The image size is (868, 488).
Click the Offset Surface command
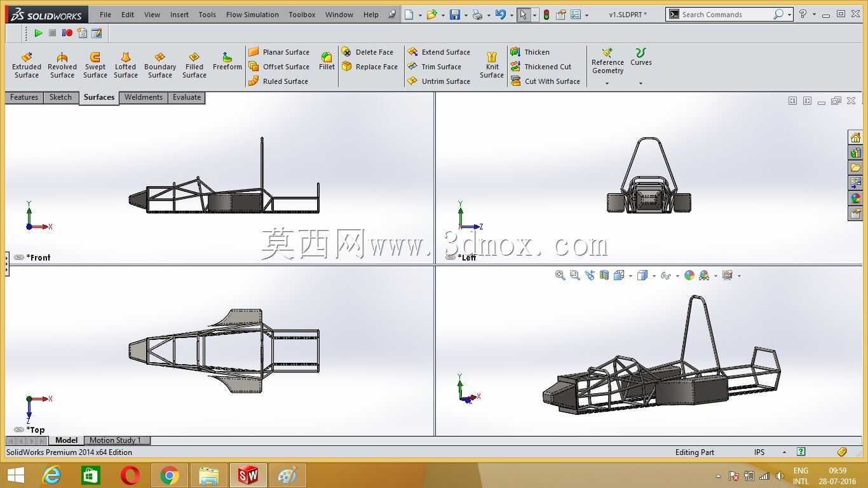[x=279, y=67]
